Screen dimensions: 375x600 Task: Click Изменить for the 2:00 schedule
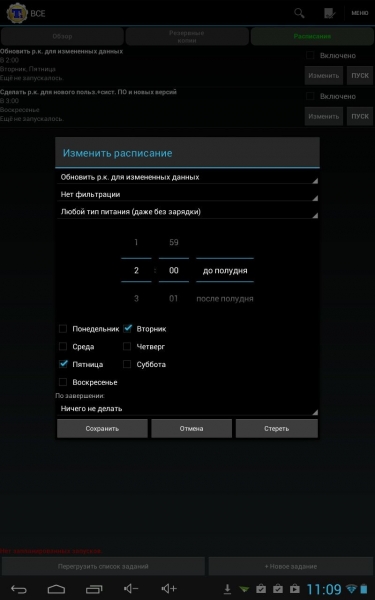tap(324, 75)
